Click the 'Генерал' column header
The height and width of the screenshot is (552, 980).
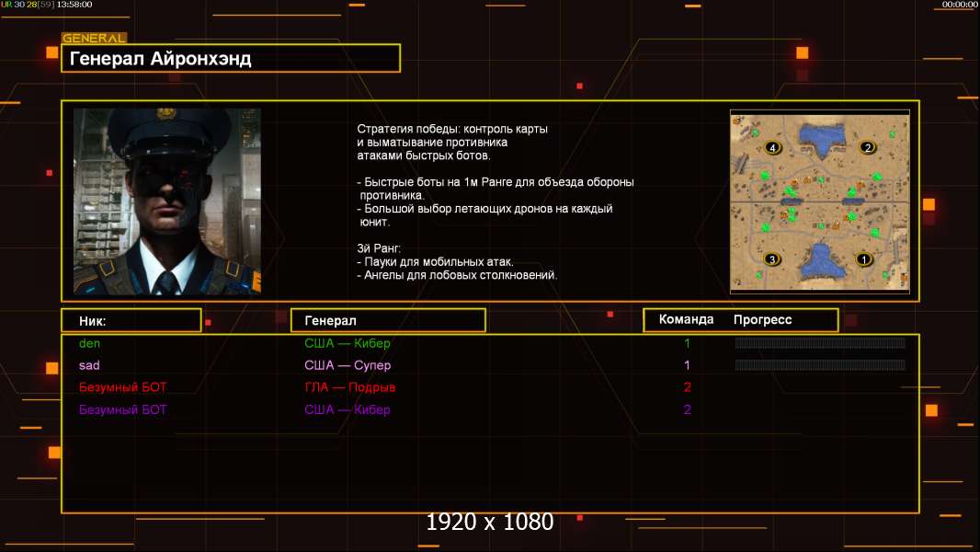pyautogui.click(x=388, y=321)
